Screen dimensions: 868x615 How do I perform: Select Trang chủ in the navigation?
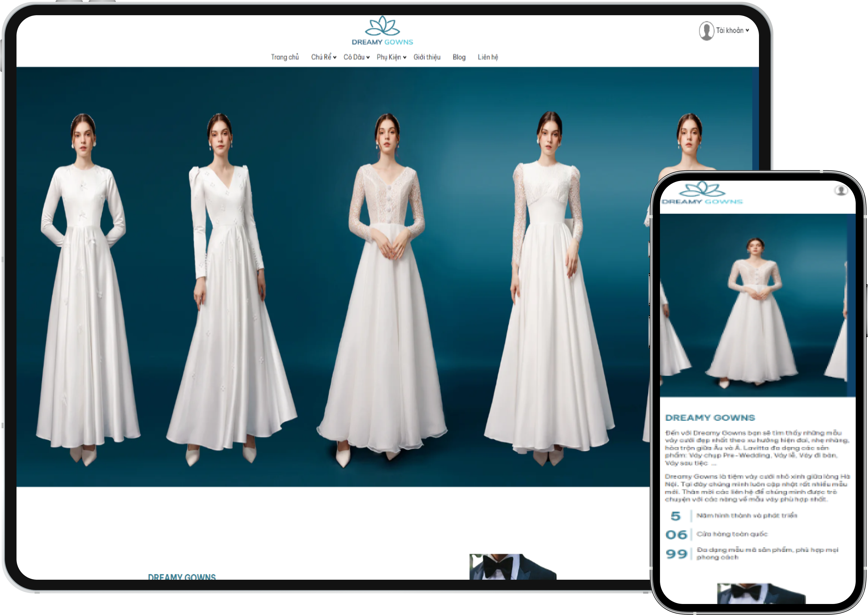[284, 57]
